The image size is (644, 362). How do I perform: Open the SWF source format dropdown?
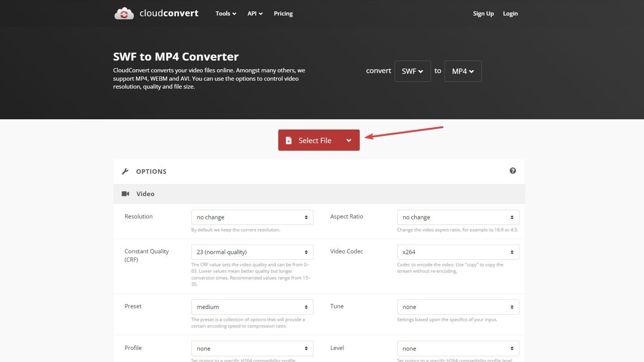[412, 71]
